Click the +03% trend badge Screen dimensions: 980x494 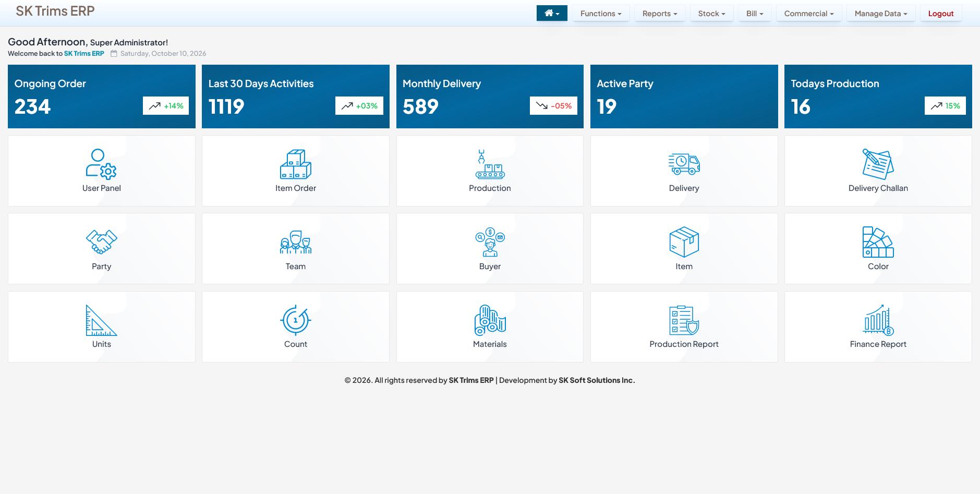point(359,106)
